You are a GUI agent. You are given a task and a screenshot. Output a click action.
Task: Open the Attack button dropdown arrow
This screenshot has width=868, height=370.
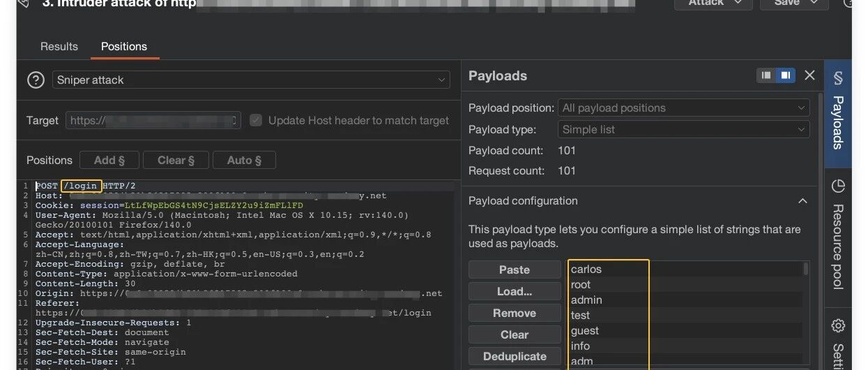click(x=740, y=3)
